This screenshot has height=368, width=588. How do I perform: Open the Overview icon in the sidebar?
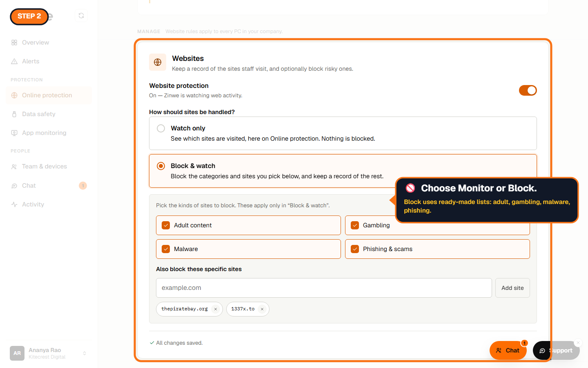pyautogui.click(x=14, y=43)
